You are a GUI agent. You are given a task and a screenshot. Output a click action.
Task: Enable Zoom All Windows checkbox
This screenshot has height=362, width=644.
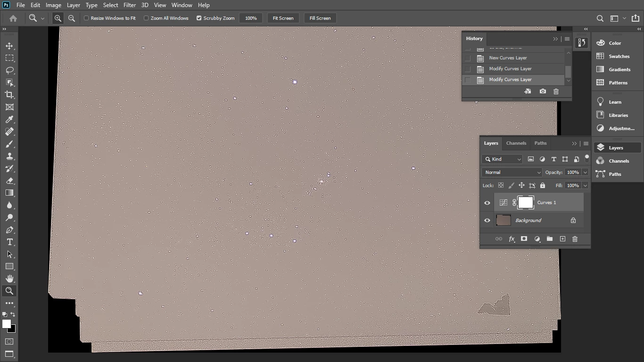(146, 18)
